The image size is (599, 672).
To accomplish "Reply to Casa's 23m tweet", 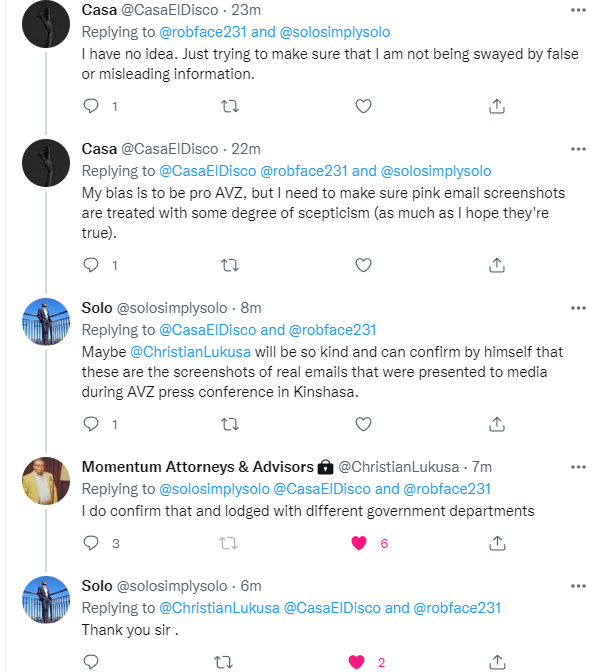I will click(91, 106).
